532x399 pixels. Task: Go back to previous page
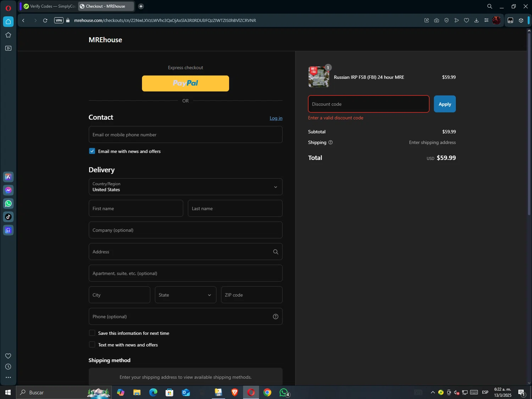click(x=23, y=21)
